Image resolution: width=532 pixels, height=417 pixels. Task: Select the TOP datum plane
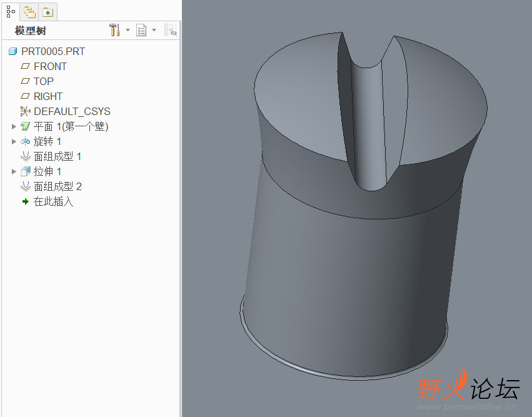(x=43, y=81)
